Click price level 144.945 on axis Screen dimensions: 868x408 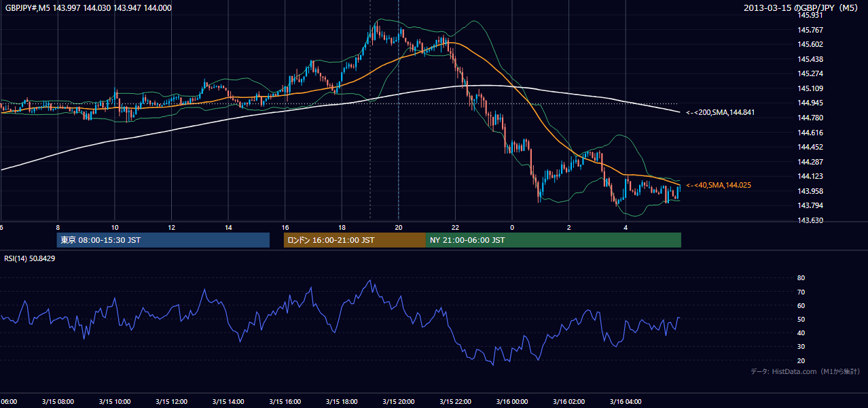(809, 103)
